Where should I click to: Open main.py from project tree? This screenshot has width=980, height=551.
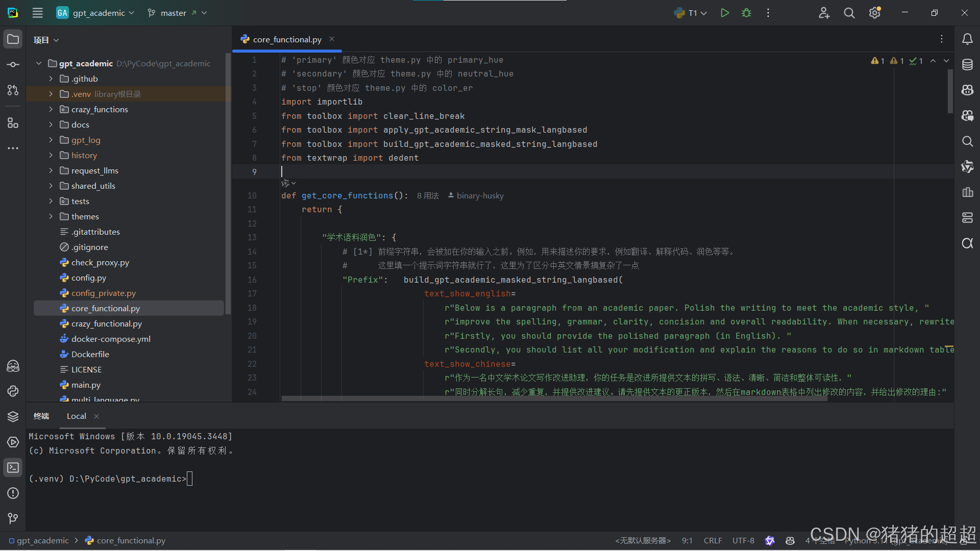point(86,385)
